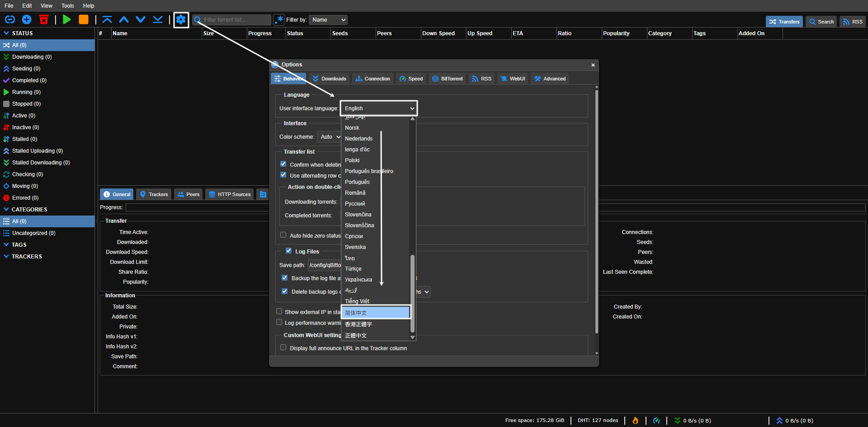This screenshot has height=427, width=868.
Task: Click the alternative speed limits icon
Action: coord(656,421)
